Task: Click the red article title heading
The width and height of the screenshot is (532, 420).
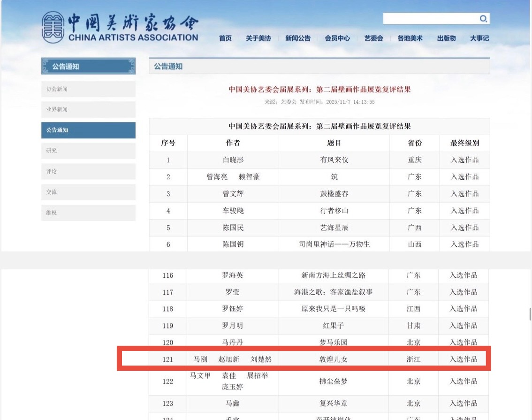Action: click(x=319, y=89)
